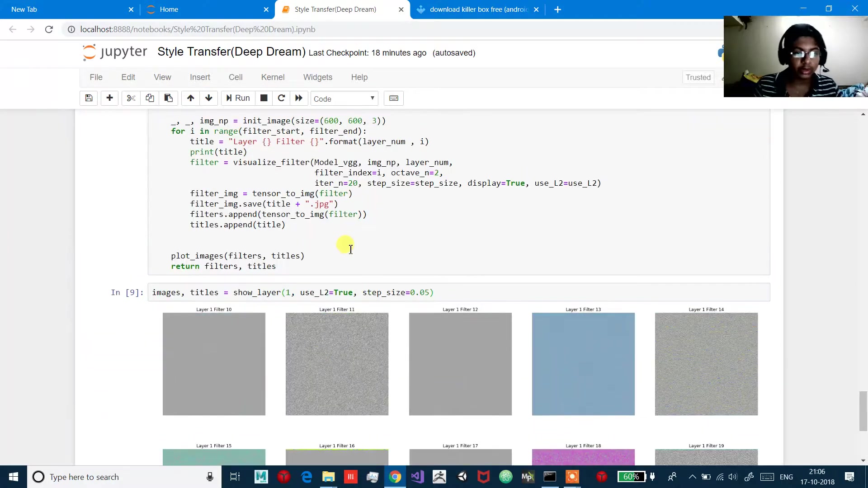Click the blue Layer 1 Filter 13 image
The image size is (868, 488).
[583, 364]
